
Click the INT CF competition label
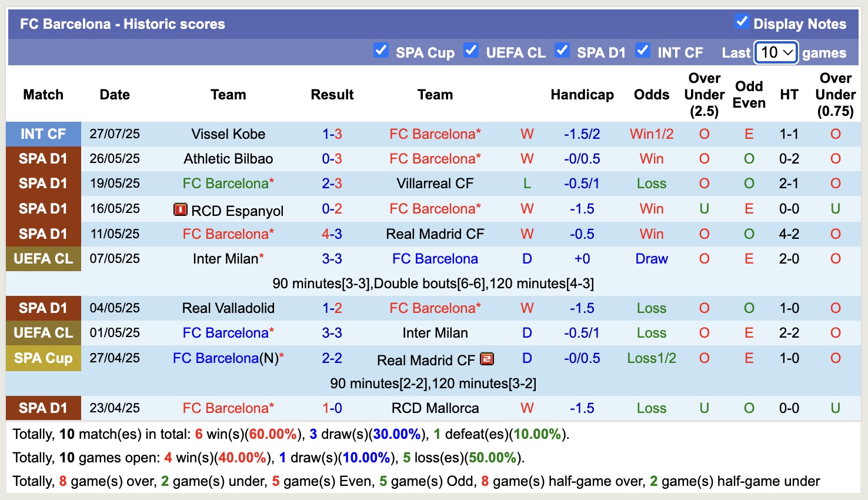point(44,134)
